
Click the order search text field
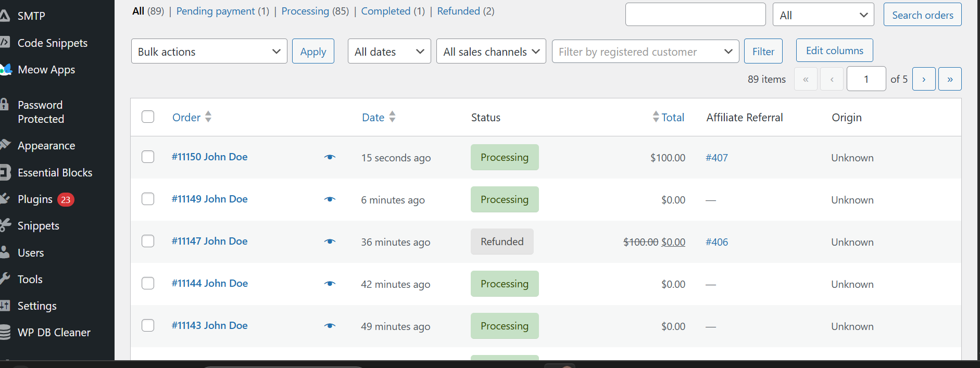click(x=696, y=15)
